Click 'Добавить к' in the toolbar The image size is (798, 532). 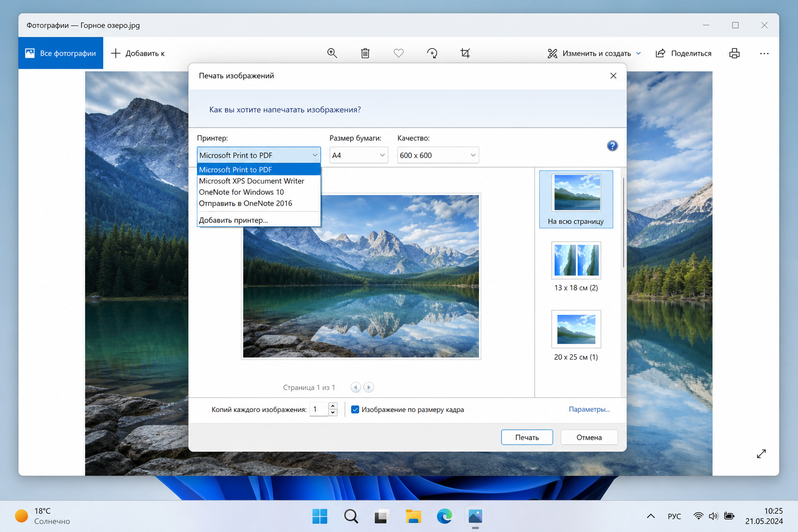[138, 53]
